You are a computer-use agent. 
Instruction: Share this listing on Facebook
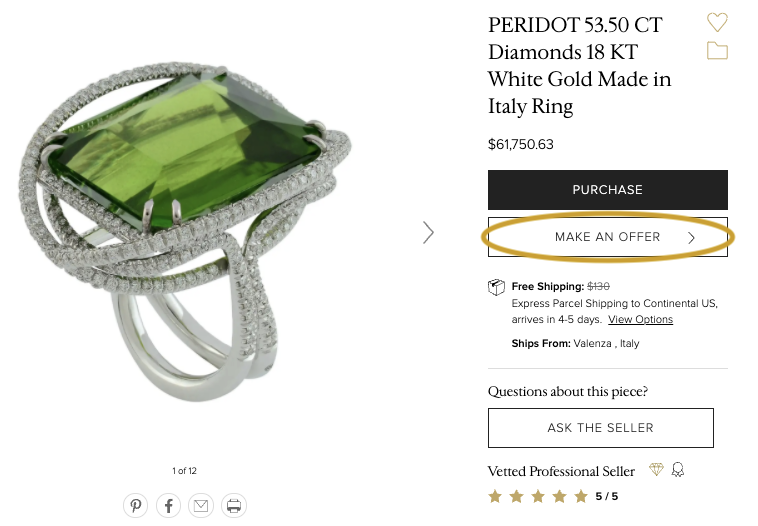tap(168, 505)
